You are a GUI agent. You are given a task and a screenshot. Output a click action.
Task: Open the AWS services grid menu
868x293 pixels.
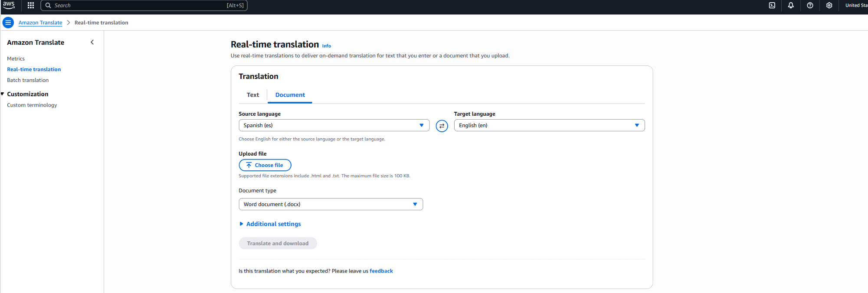(31, 5)
